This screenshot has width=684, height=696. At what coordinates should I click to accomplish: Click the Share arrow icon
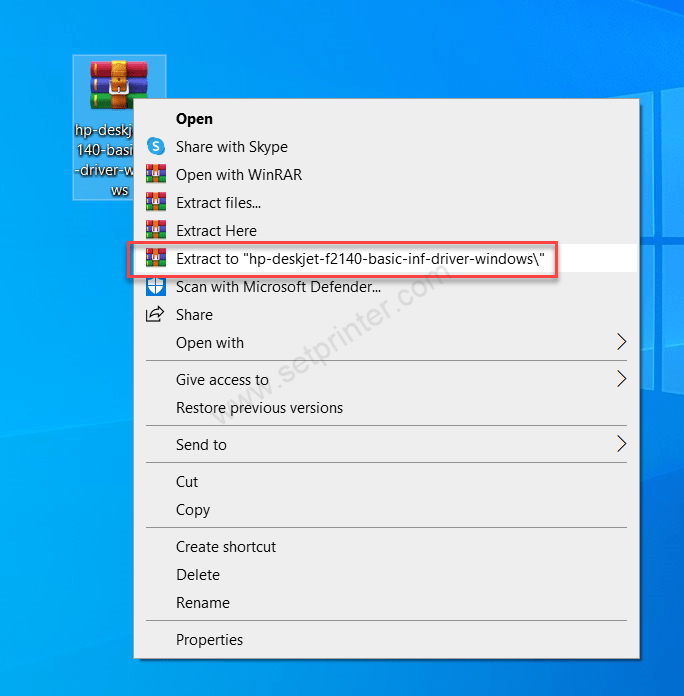click(x=155, y=314)
